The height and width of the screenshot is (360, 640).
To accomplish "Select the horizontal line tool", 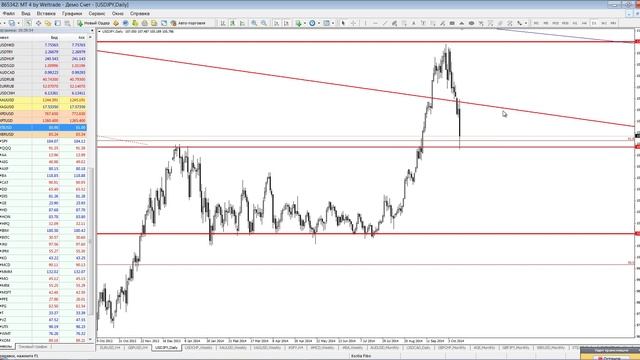I will coord(375,23).
